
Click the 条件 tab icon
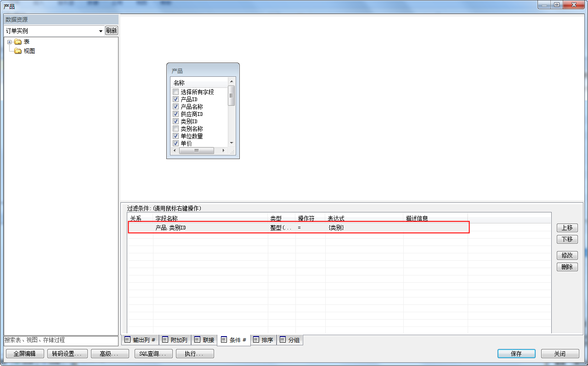224,340
